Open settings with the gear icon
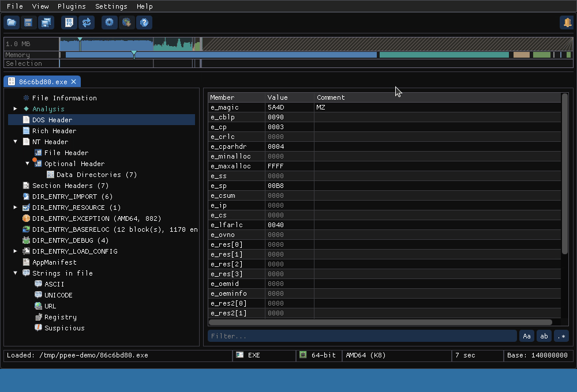Screen dimensions: 577x392 [x=109, y=22]
